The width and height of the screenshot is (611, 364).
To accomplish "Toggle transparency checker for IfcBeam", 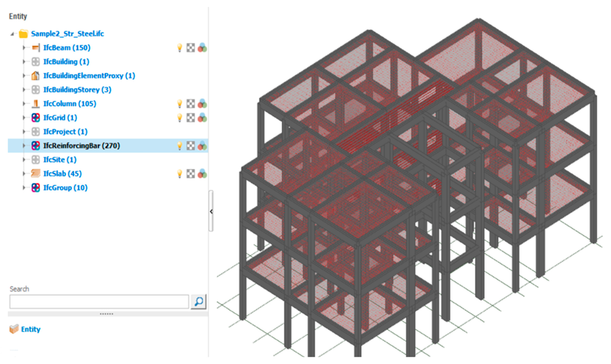I will [191, 48].
